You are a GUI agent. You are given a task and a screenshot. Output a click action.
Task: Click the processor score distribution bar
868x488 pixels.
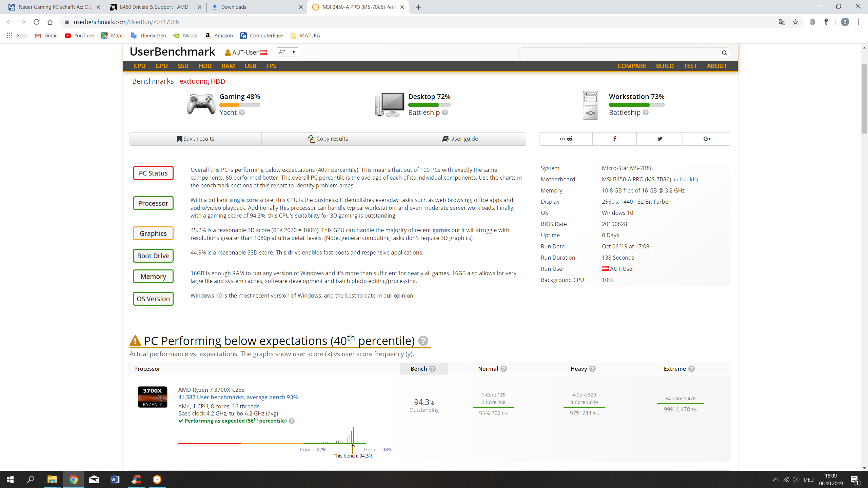(272, 443)
